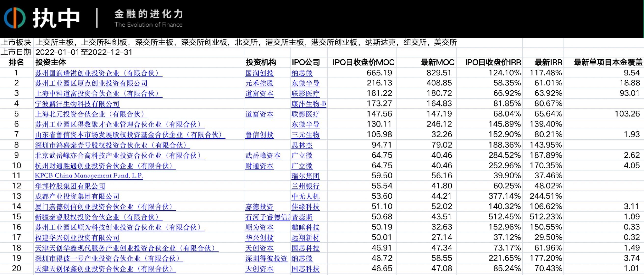Open link 成都产业投资集团有限公司

[x=77, y=197]
